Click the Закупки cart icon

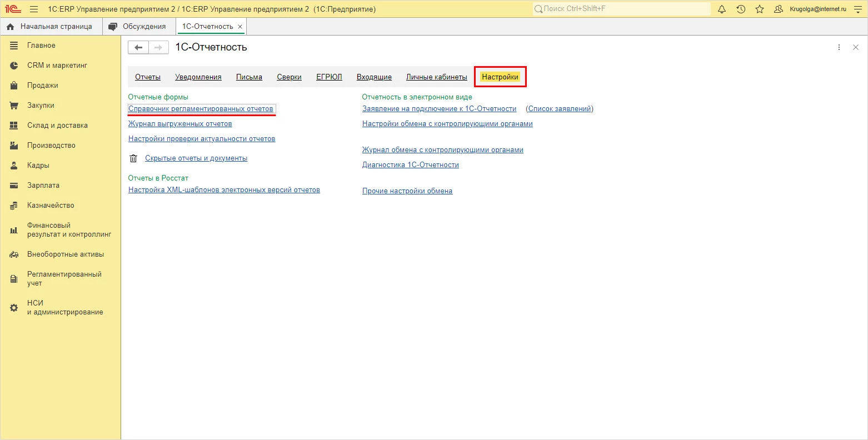[14, 106]
